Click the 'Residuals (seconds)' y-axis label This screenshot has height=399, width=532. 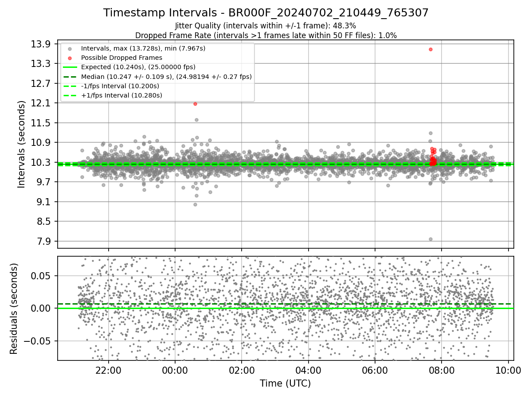(14, 309)
